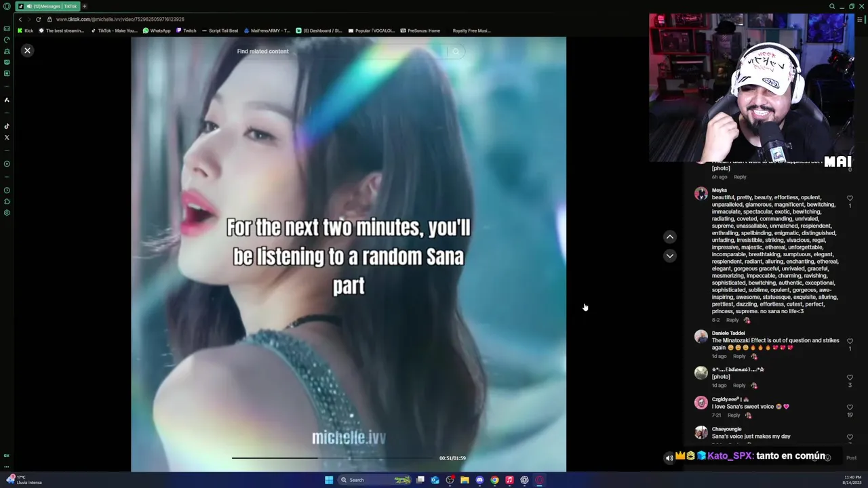
Task: Open Chaeyoungie's profile name
Action: [x=726, y=429]
